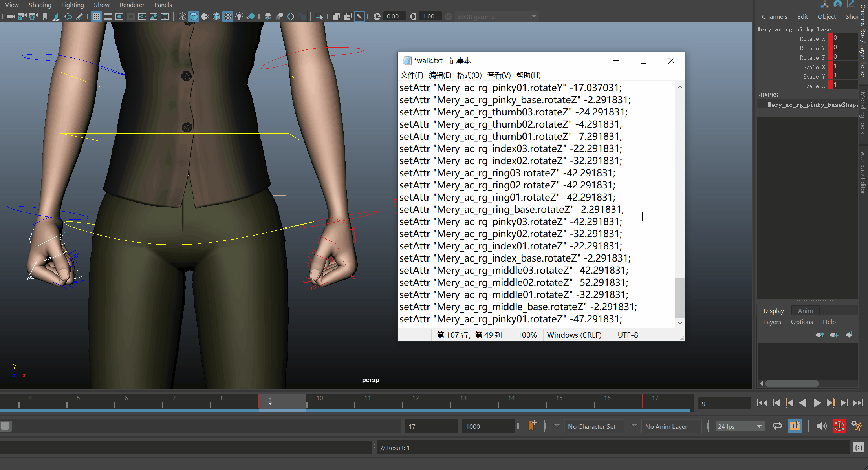
Task: Enable the use all lights bulb icon
Action: tap(239, 16)
